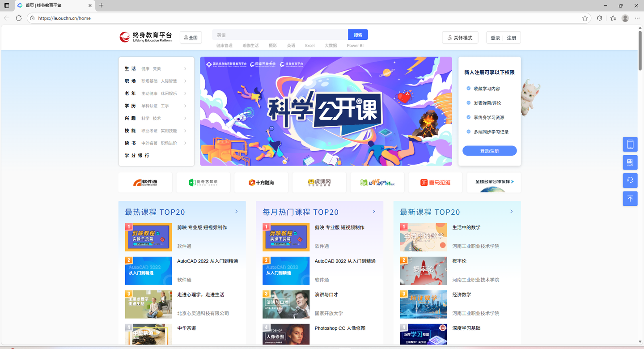Expand the 读书 category arrow
The height and width of the screenshot is (349, 644).
tap(185, 143)
